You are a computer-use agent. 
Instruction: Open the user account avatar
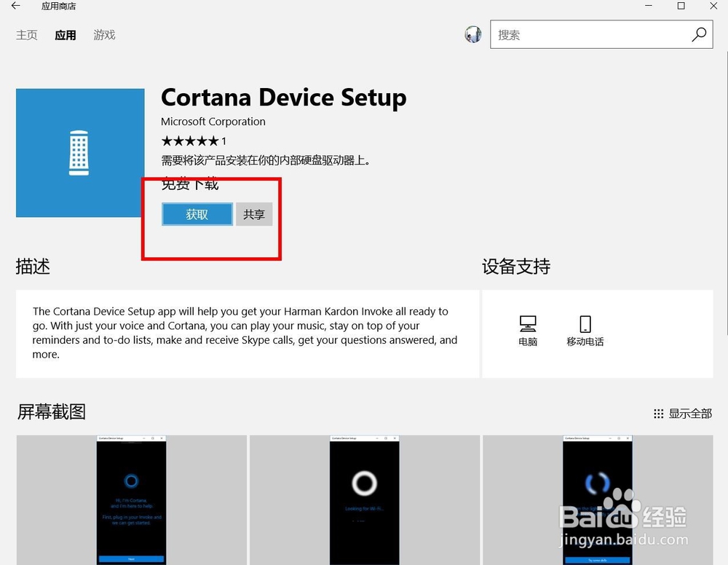[473, 34]
